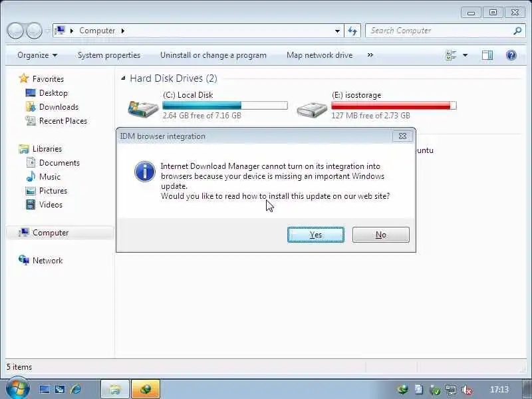
Task: Click Uninstall or change a program
Action: pos(213,55)
